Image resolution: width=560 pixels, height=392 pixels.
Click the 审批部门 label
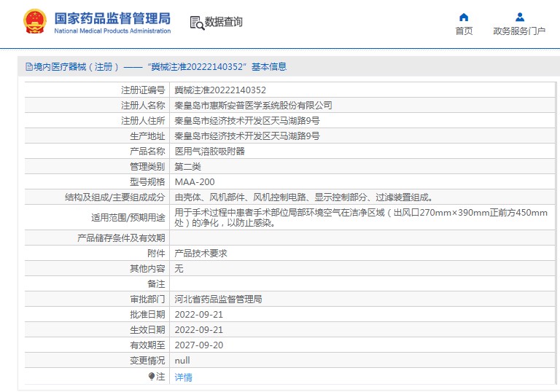(x=147, y=299)
